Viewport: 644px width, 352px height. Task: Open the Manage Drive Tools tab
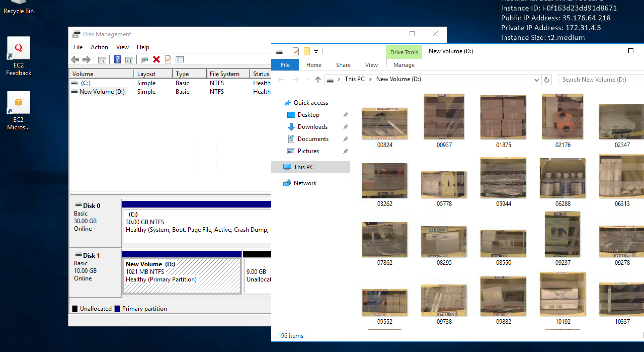click(404, 65)
